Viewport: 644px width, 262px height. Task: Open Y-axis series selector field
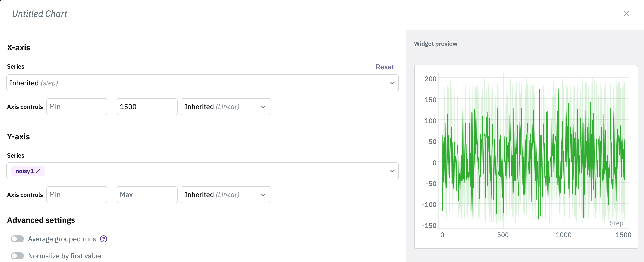tap(213, 171)
